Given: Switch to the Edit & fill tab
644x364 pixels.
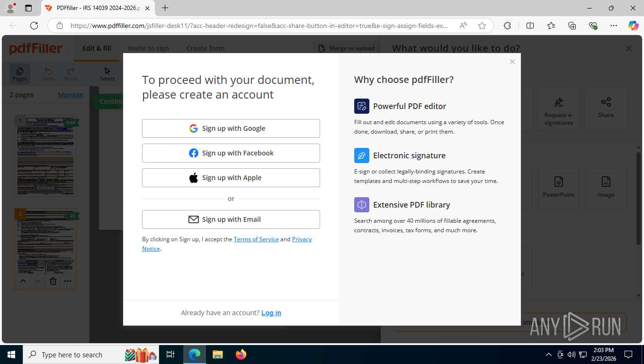Looking at the screenshot, I should tap(97, 48).
